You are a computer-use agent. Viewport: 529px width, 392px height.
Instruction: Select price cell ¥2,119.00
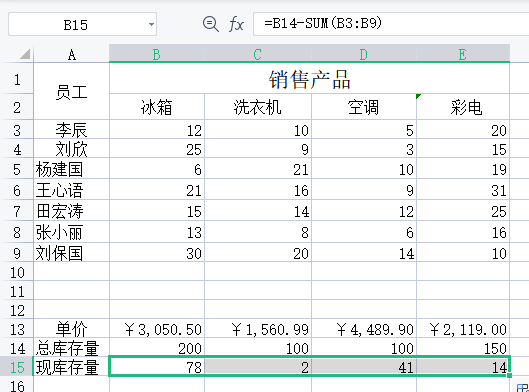(463, 329)
